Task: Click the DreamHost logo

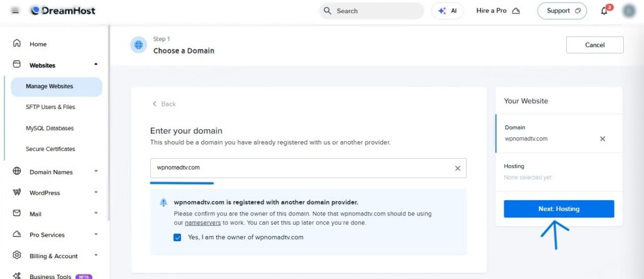Action: click(63, 11)
